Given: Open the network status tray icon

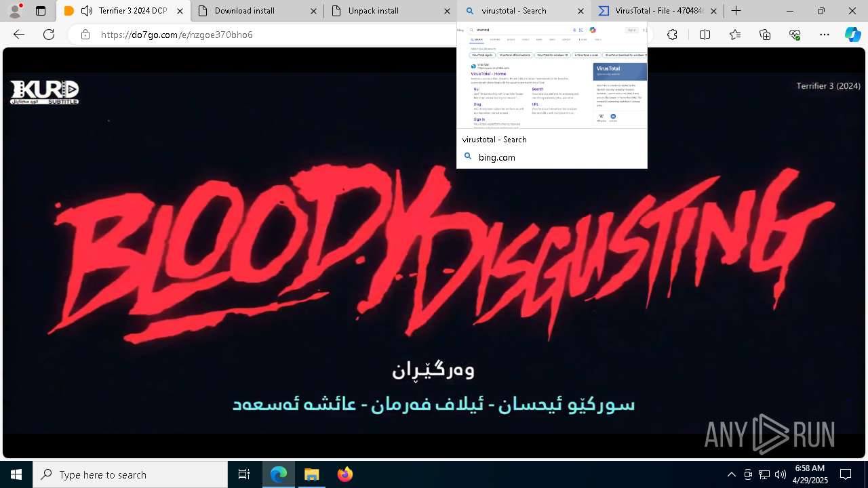Looking at the screenshot, I should tap(764, 474).
